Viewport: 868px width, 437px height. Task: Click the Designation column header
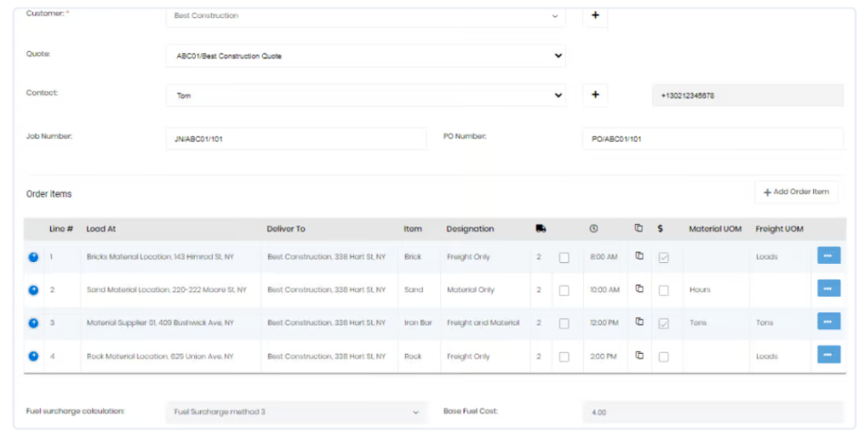coord(470,229)
